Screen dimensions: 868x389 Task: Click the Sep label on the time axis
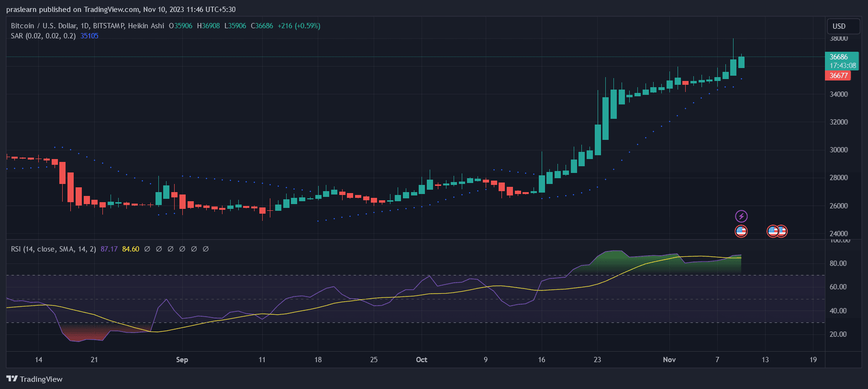point(182,360)
